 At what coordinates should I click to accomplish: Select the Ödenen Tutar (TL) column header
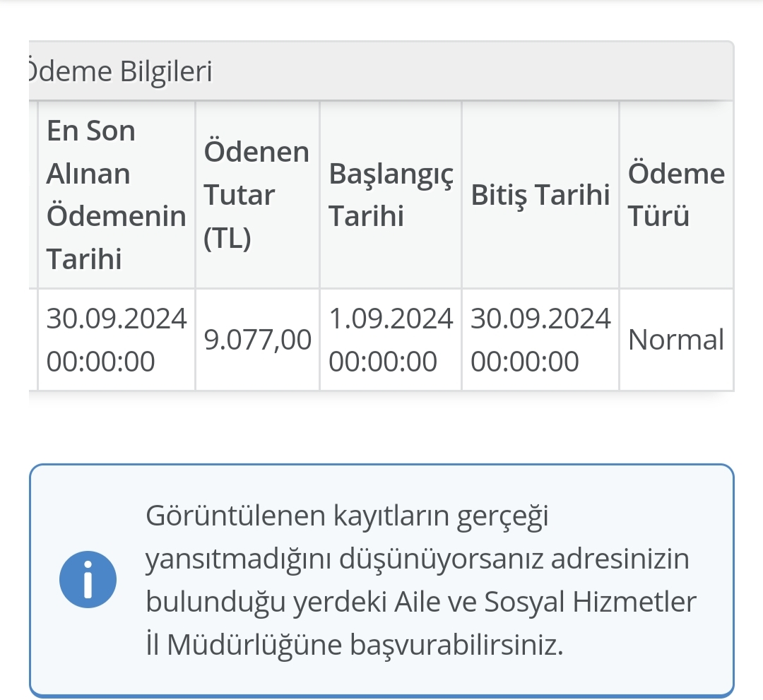pyautogui.click(x=256, y=195)
